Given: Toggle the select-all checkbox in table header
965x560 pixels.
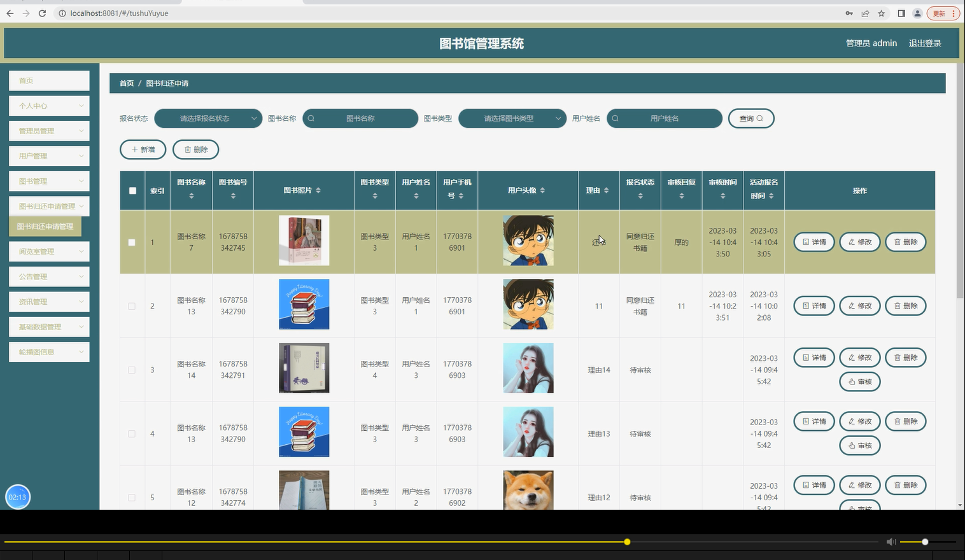Looking at the screenshot, I should point(132,191).
